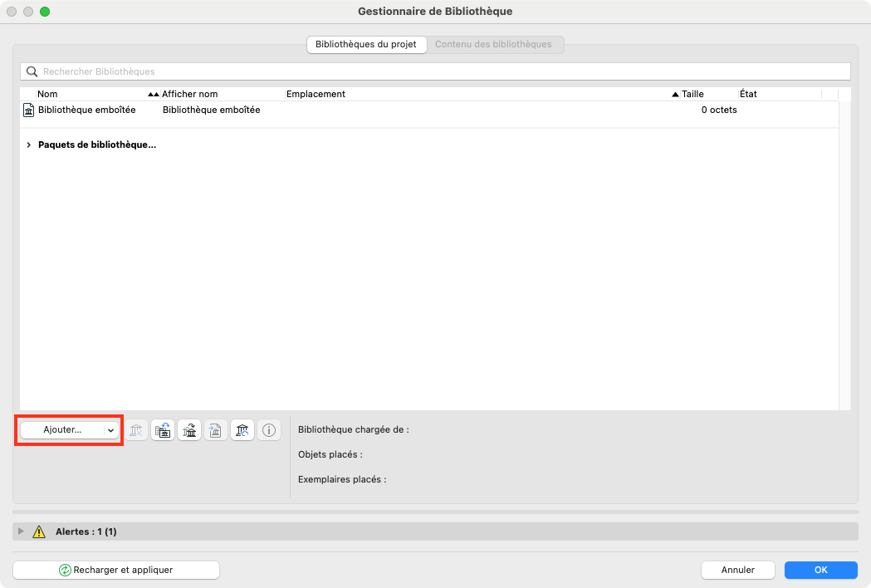Image resolution: width=871 pixels, height=588 pixels.
Task: Click the yellow alert warning icon
Action: pos(39,532)
